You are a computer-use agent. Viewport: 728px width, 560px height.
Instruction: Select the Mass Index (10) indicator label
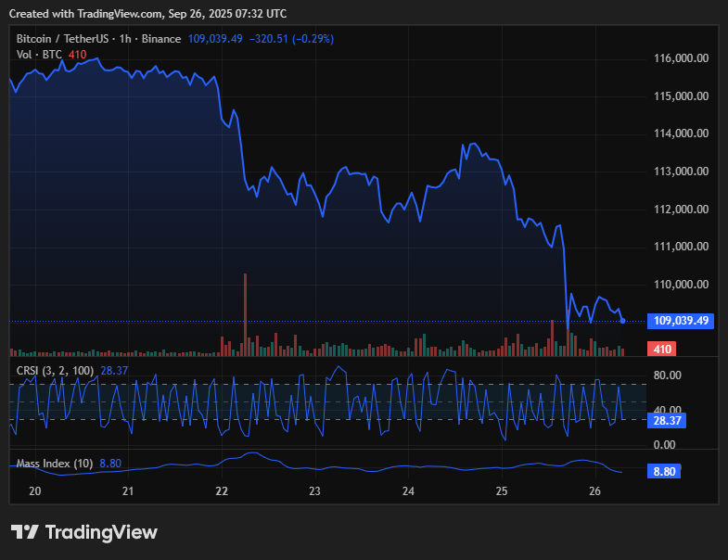pyautogui.click(x=55, y=463)
